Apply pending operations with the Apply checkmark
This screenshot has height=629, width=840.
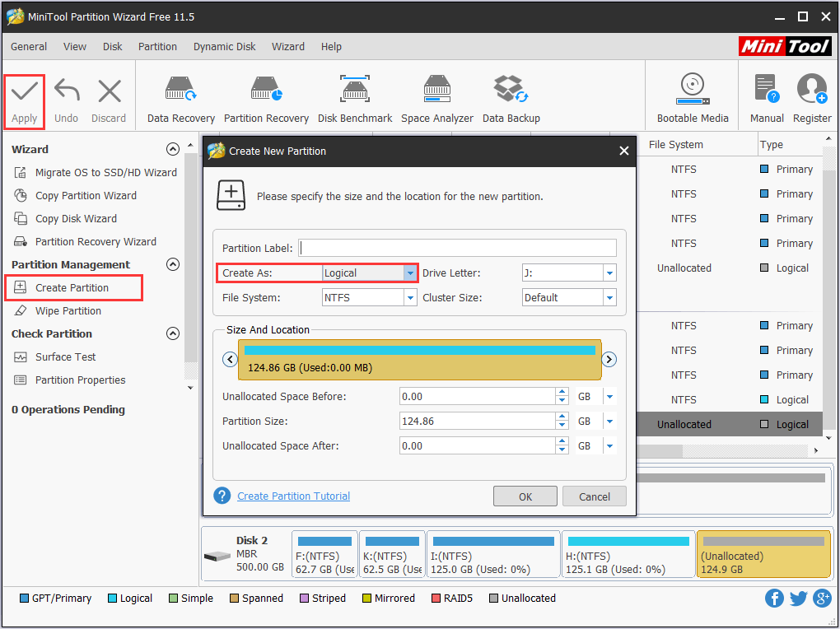point(25,101)
